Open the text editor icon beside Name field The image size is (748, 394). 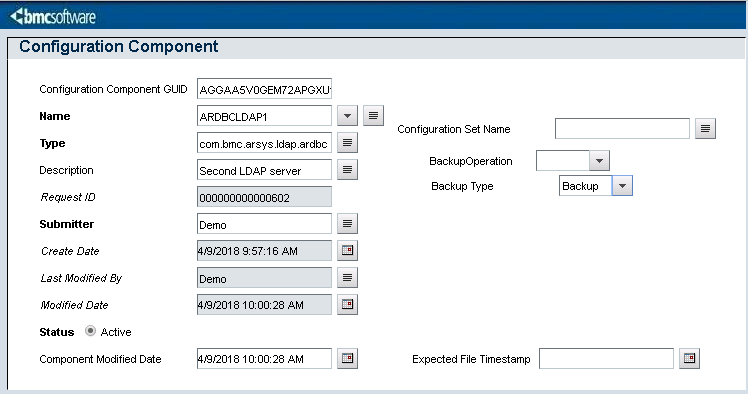pyautogui.click(x=373, y=116)
